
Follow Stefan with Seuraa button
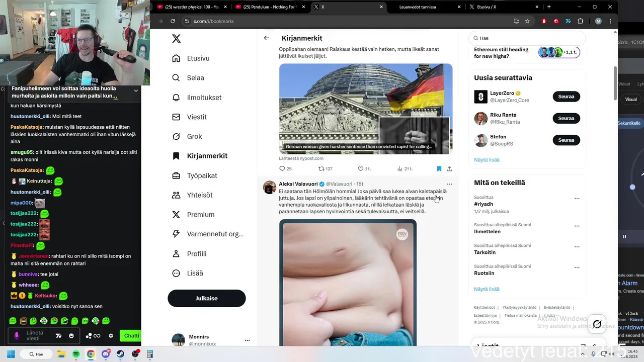click(566, 140)
